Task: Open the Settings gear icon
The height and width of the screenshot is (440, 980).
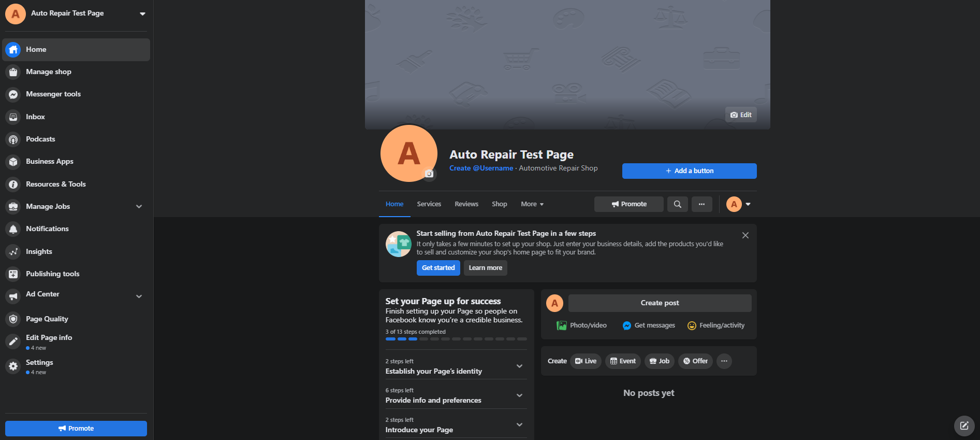Action: (13, 366)
